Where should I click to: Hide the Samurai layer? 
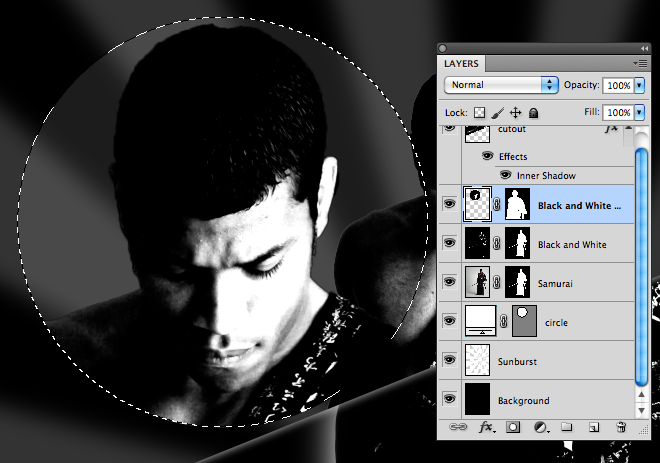[x=450, y=282]
